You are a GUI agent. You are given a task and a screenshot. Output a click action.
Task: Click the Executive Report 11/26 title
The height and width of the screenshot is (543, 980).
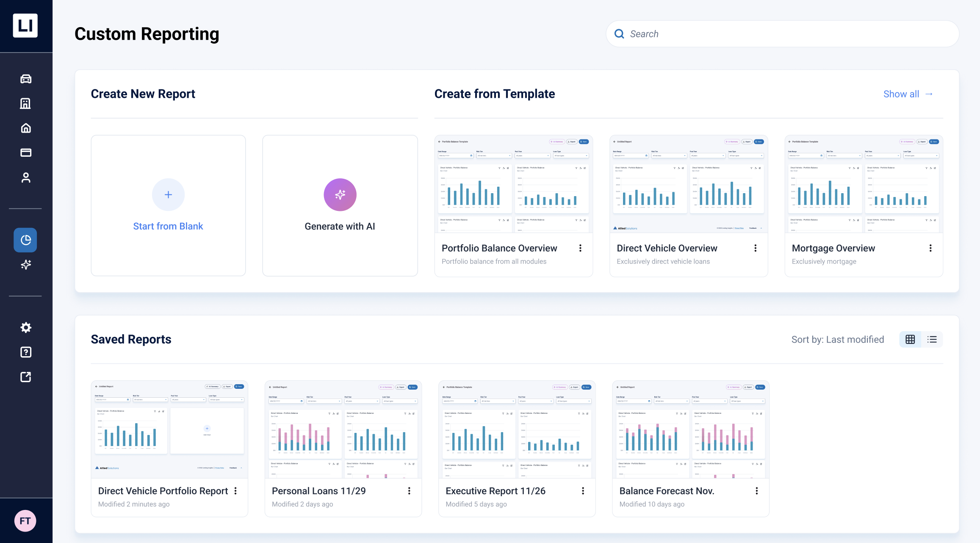click(496, 491)
